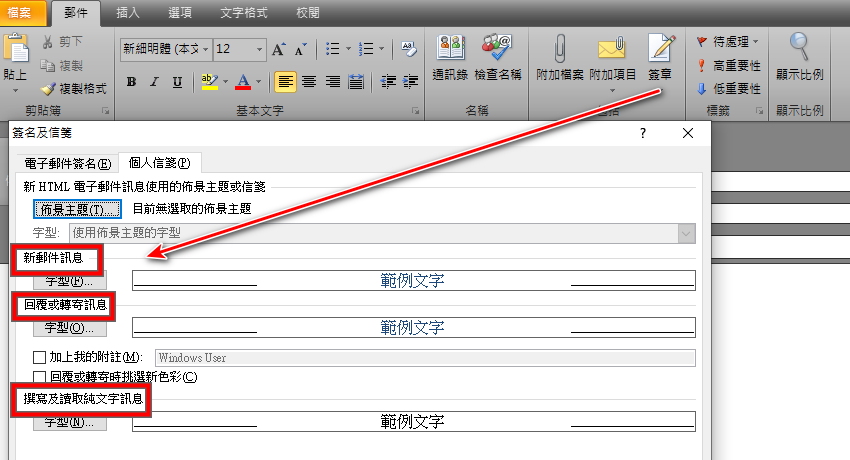
Task: Set Follow Up flag (待處理)
Action: coord(727,42)
